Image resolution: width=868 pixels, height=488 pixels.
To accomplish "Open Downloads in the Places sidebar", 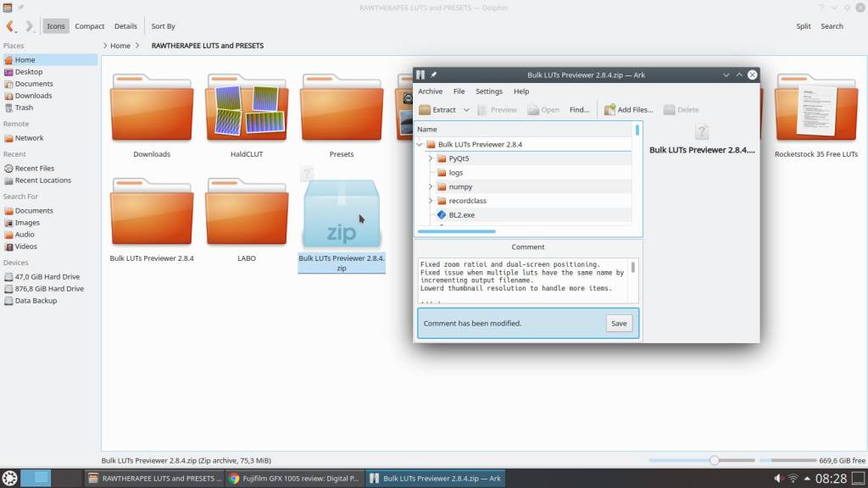I will pos(49,96).
